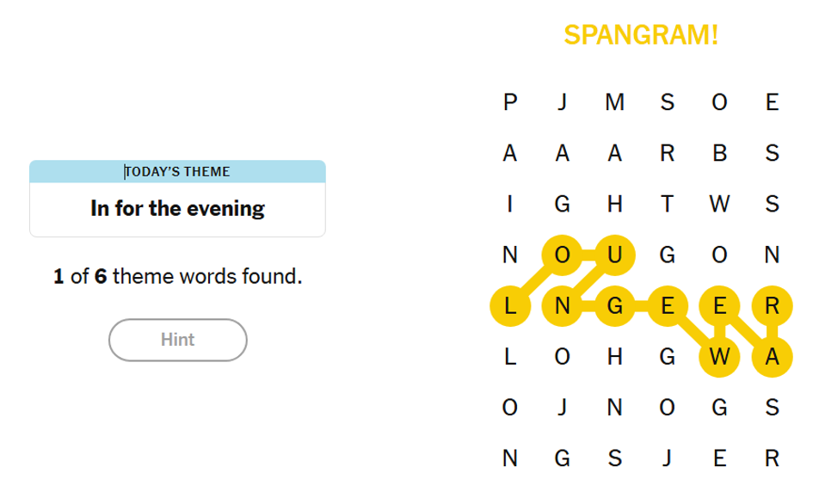This screenshot has width=825, height=504.
Task: Click the Hint button
Action: 177,340
